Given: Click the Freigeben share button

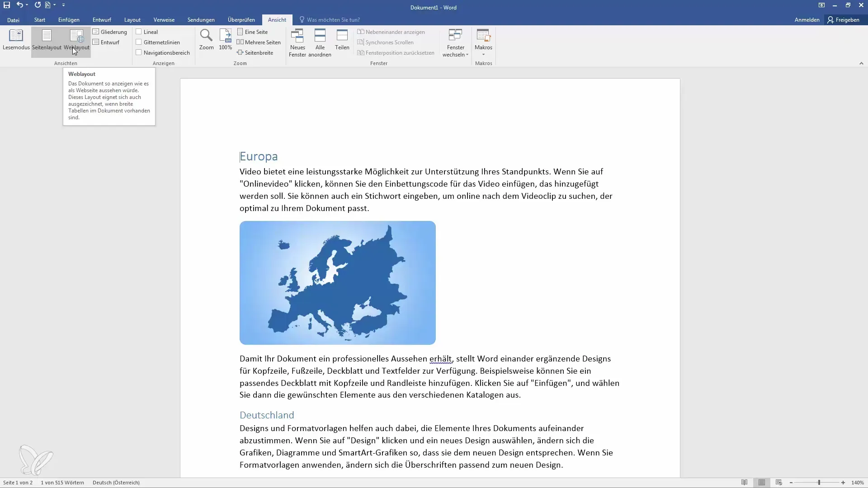Looking at the screenshot, I should [x=843, y=20].
